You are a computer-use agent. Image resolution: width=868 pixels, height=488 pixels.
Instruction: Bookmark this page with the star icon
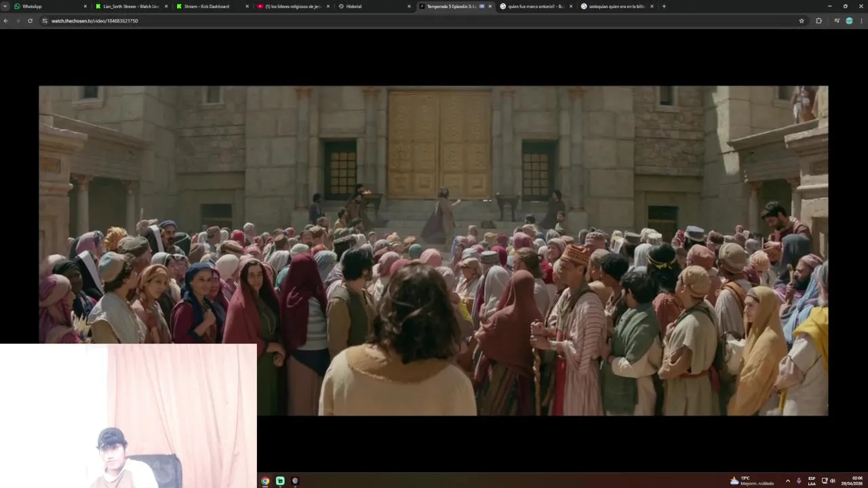coord(802,21)
